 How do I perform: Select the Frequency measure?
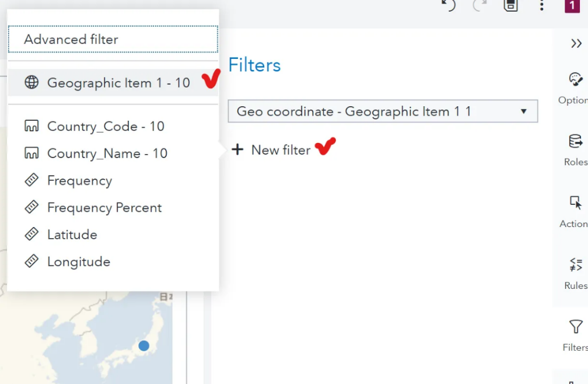pyautogui.click(x=80, y=180)
